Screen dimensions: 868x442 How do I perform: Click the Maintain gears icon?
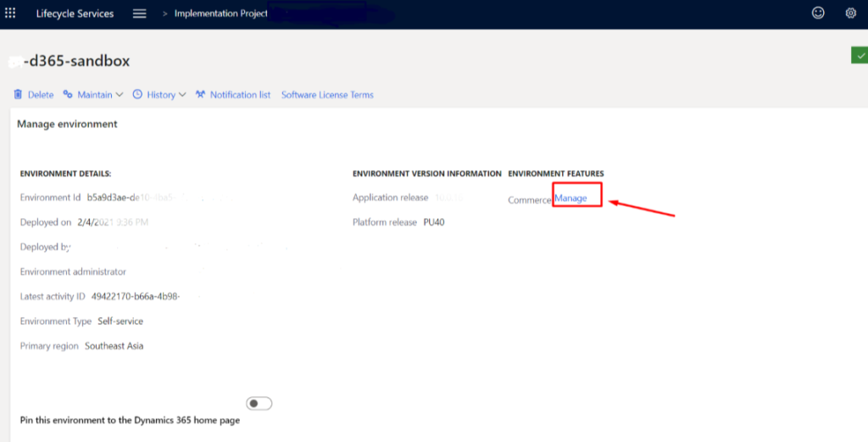coord(68,94)
